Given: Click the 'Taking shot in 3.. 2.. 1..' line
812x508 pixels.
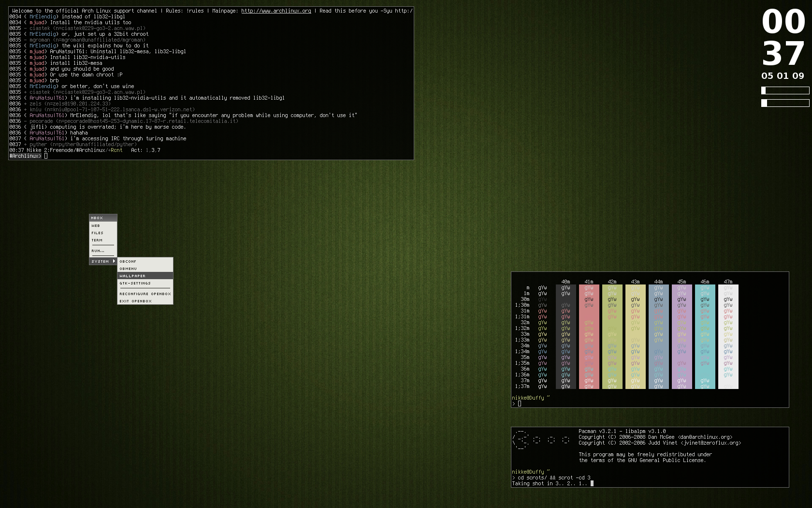Looking at the screenshot, I should pyautogui.click(x=550, y=483).
